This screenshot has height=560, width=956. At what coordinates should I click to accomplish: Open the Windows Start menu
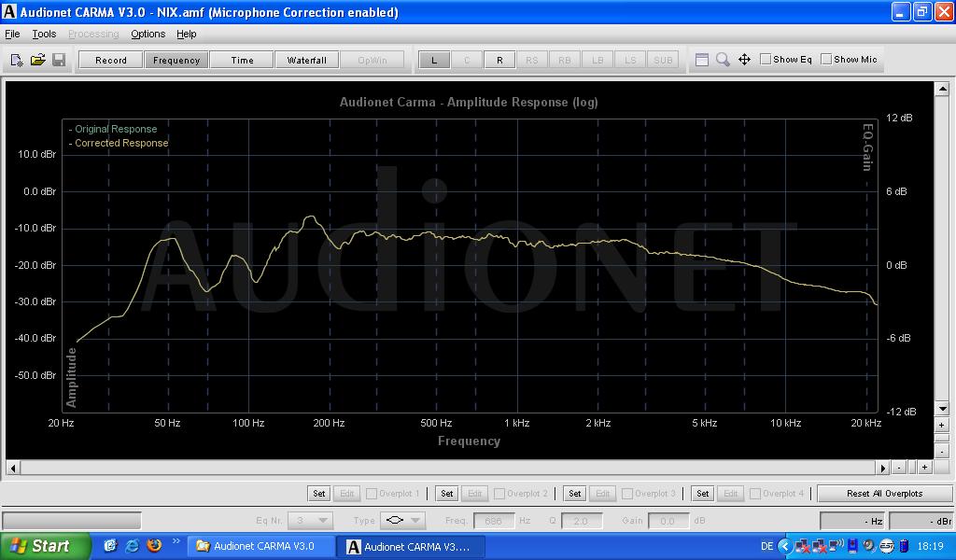coord(44,546)
